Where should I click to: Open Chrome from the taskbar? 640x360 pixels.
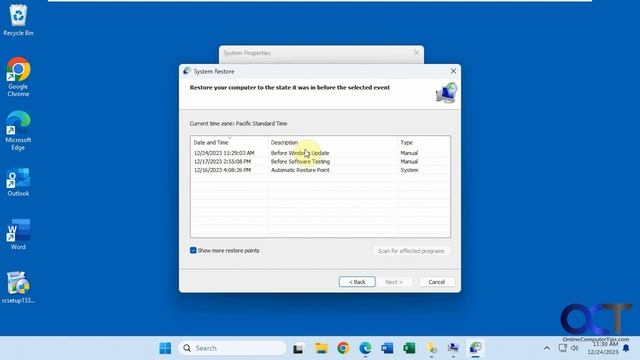pyautogui.click(x=343, y=348)
